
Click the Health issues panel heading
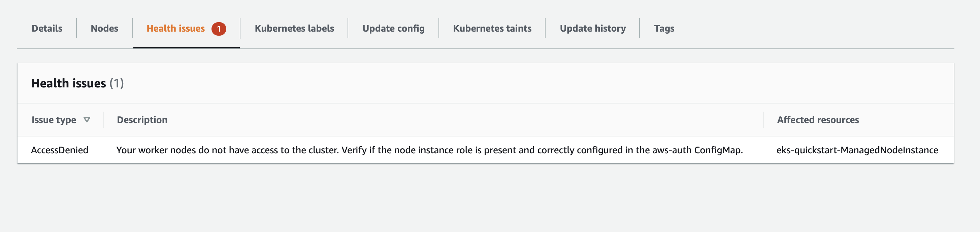[x=69, y=83]
